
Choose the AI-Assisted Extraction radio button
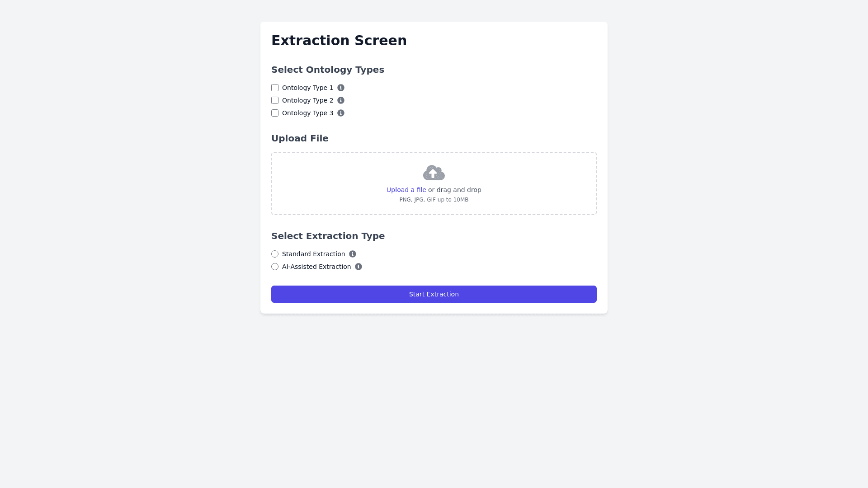275,267
